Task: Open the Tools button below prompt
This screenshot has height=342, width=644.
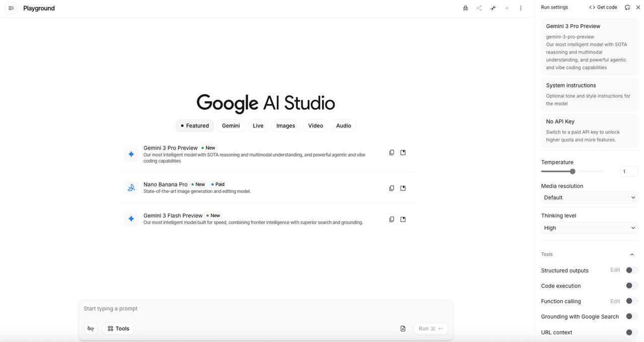Action: pos(118,329)
